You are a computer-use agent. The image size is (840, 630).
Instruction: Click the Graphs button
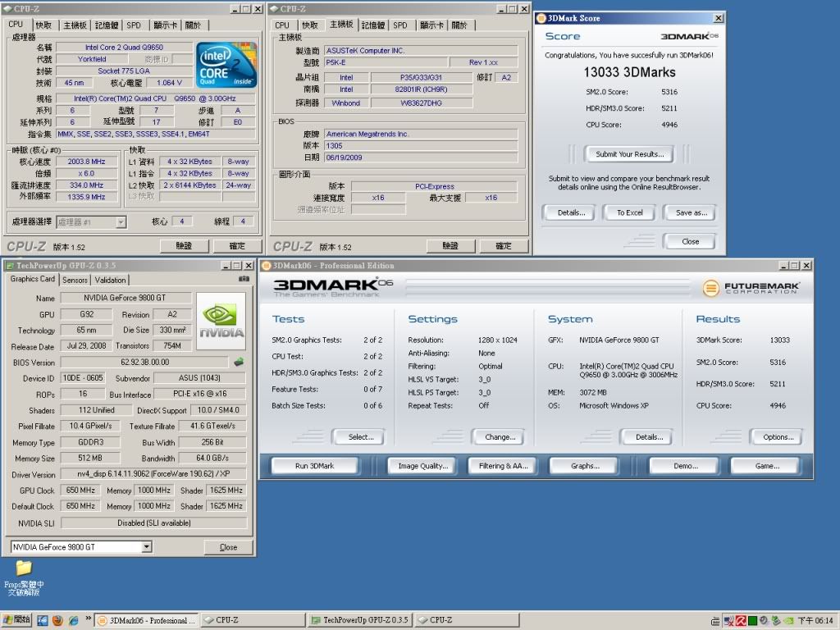[x=585, y=466]
